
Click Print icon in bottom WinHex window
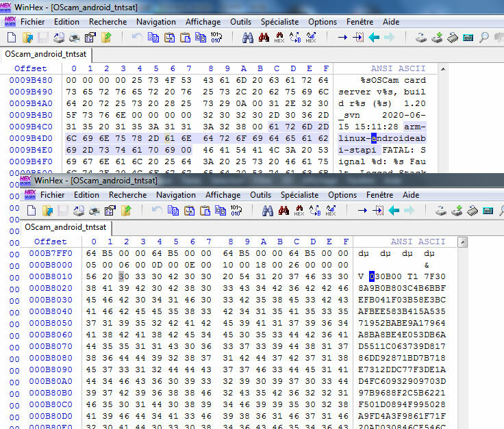[94, 211]
